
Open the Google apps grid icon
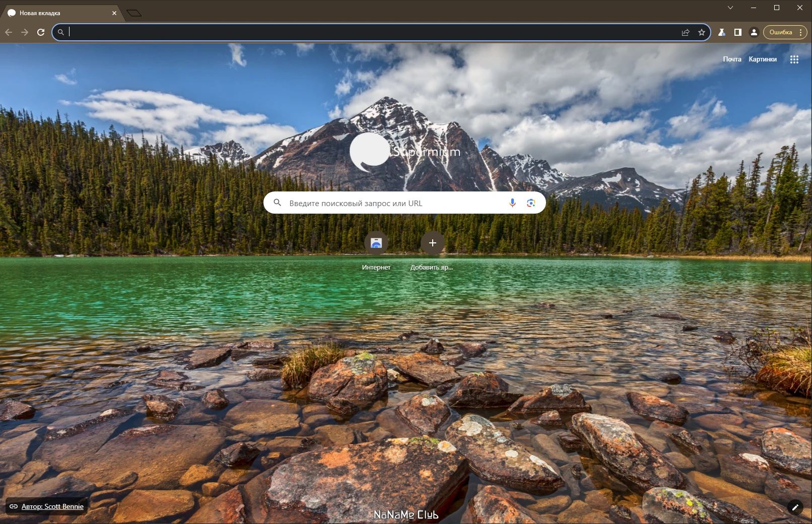(794, 59)
